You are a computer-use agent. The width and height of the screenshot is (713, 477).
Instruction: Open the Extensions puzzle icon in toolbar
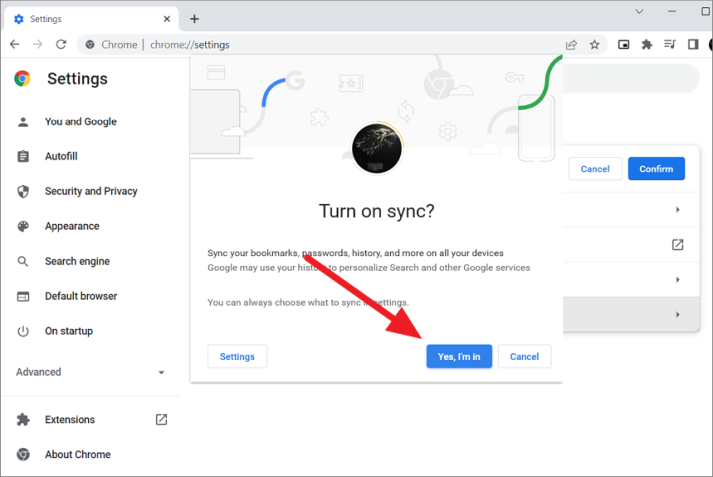[x=647, y=44]
